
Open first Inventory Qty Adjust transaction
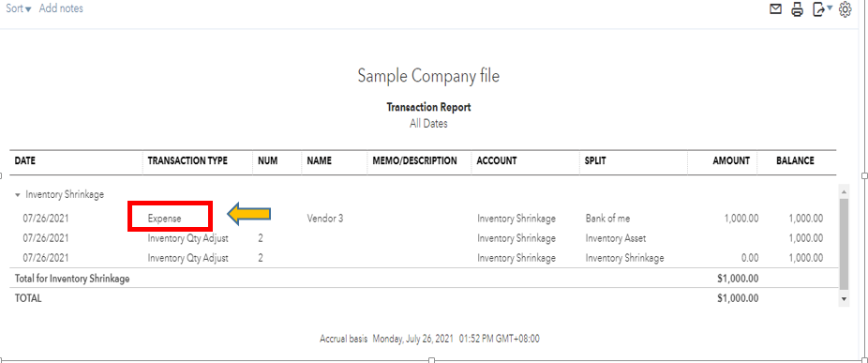click(188, 238)
